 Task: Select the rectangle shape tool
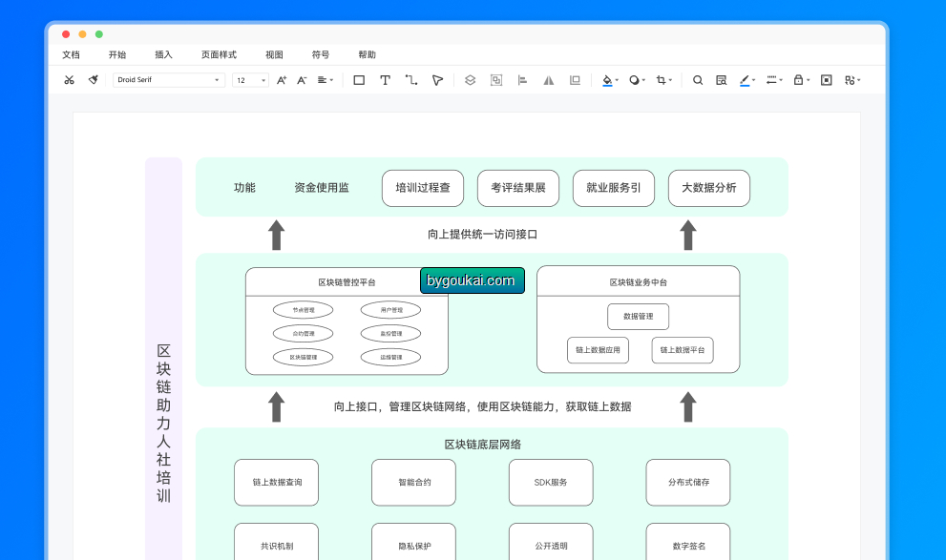pyautogui.click(x=359, y=80)
